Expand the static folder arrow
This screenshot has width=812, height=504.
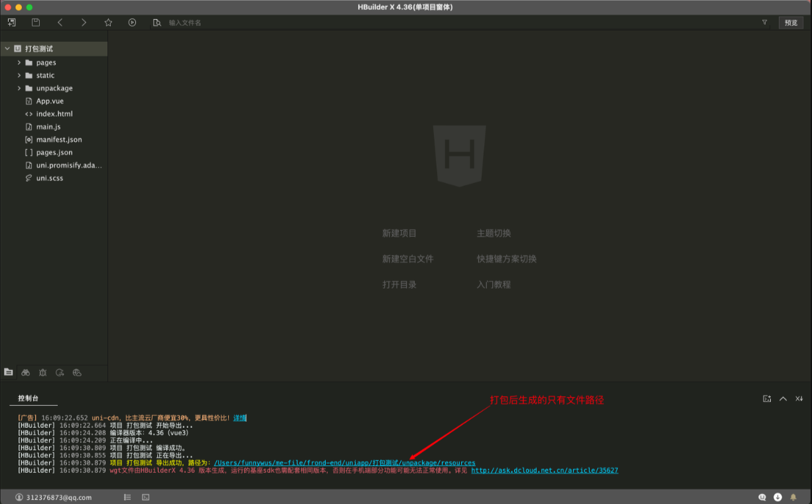[x=19, y=76]
